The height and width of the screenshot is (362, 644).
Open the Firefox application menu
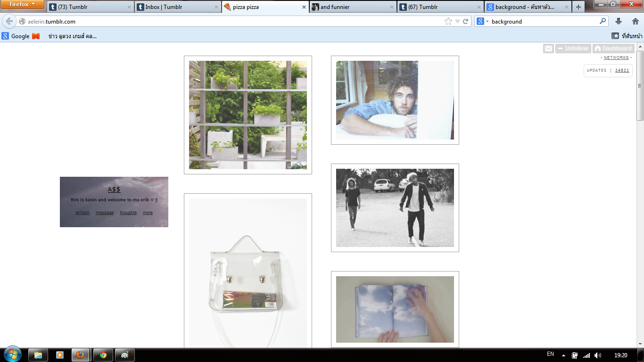23,4
